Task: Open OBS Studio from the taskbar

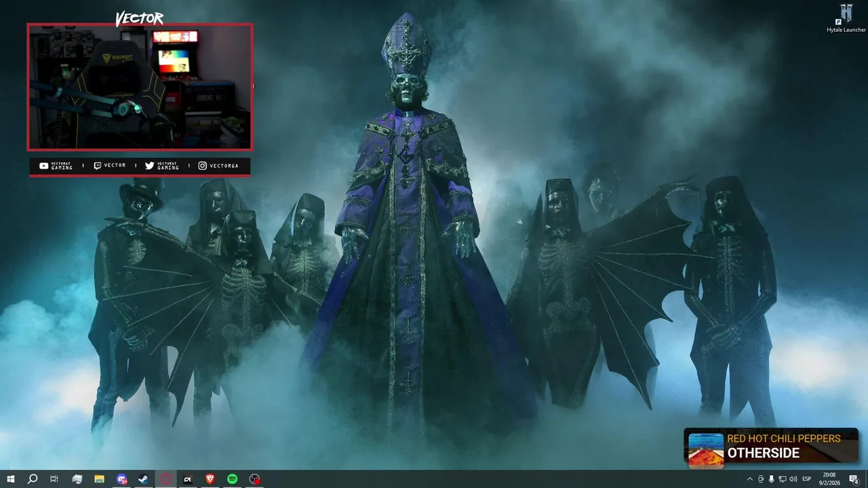Action: (254, 479)
